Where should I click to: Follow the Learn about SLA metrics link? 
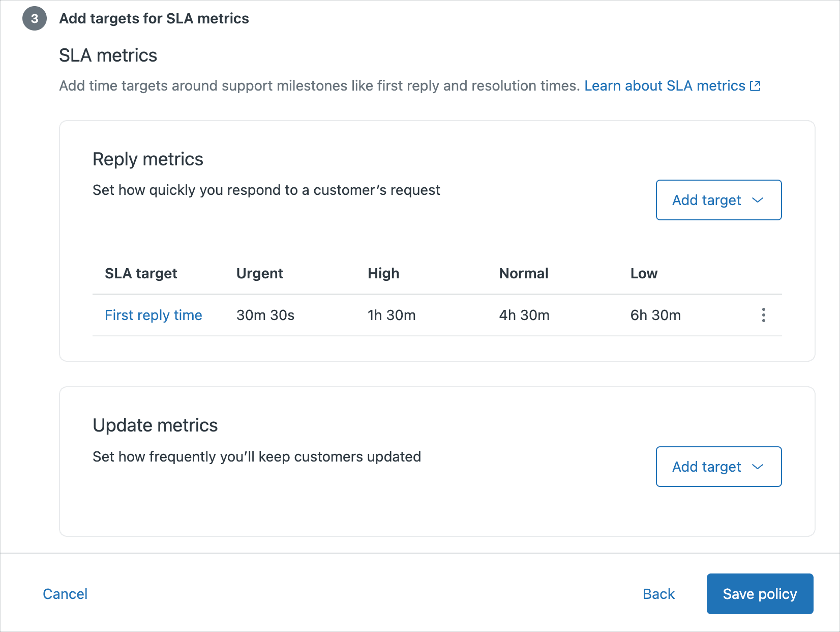(665, 85)
